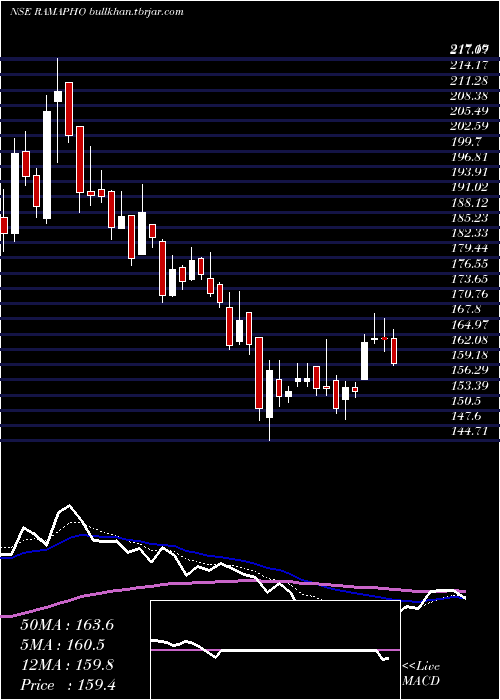Click the 199.7 price axis label
This screenshot has height=700, width=500.
(x=466, y=142)
